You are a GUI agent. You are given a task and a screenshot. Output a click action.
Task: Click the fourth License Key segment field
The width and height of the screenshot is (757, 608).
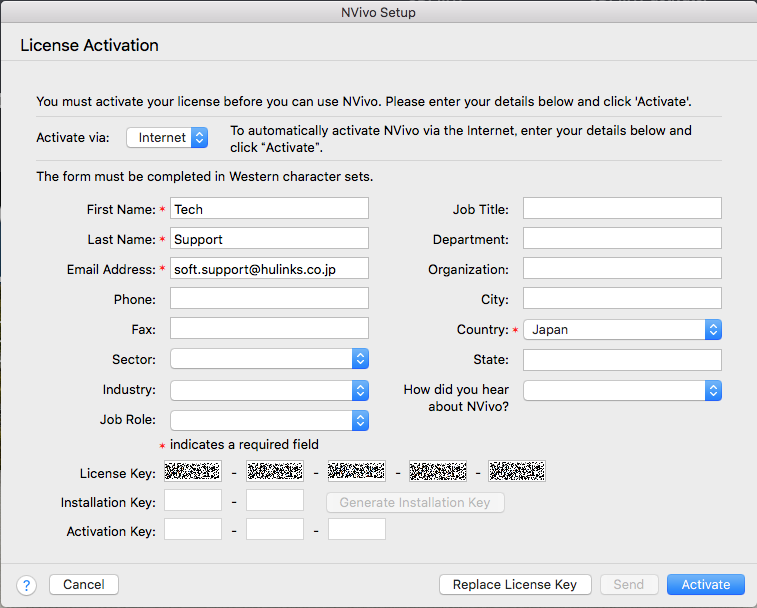(x=438, y=471)
